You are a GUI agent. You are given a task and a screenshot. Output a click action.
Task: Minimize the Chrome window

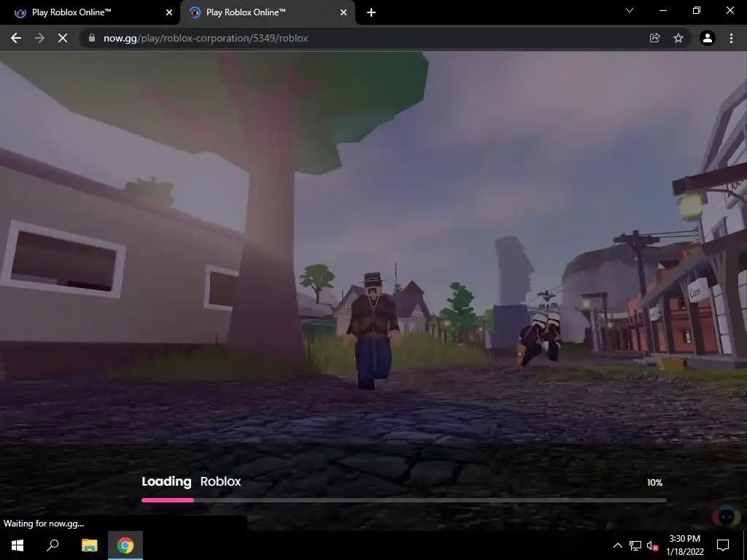pos(662,10)
